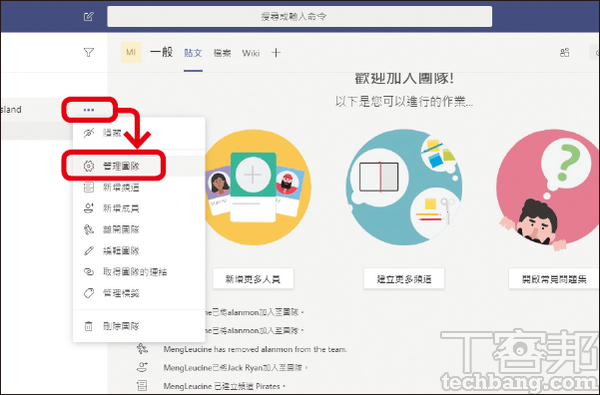This screenshot has width=600, height=395.
Task: Switch to the 貼文 tab
Action: coord(193,53)
